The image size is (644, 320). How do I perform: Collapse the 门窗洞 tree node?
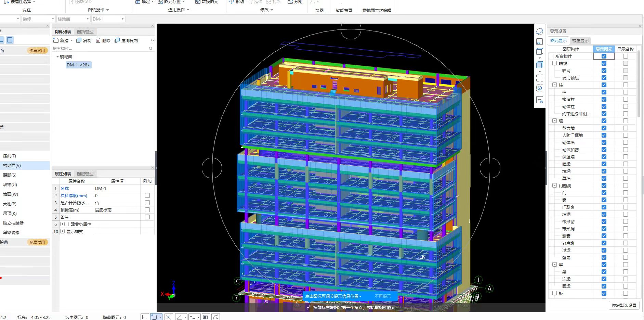pos(555,185)
